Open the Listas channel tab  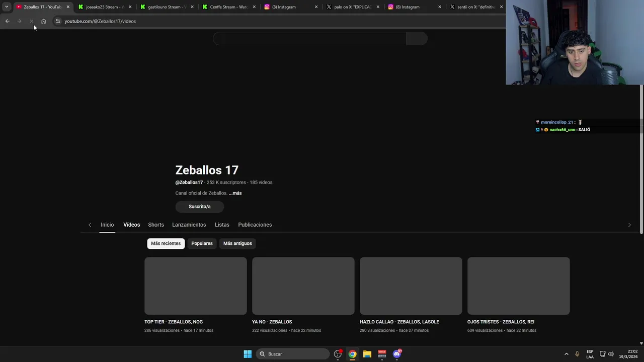pos(222,225)
